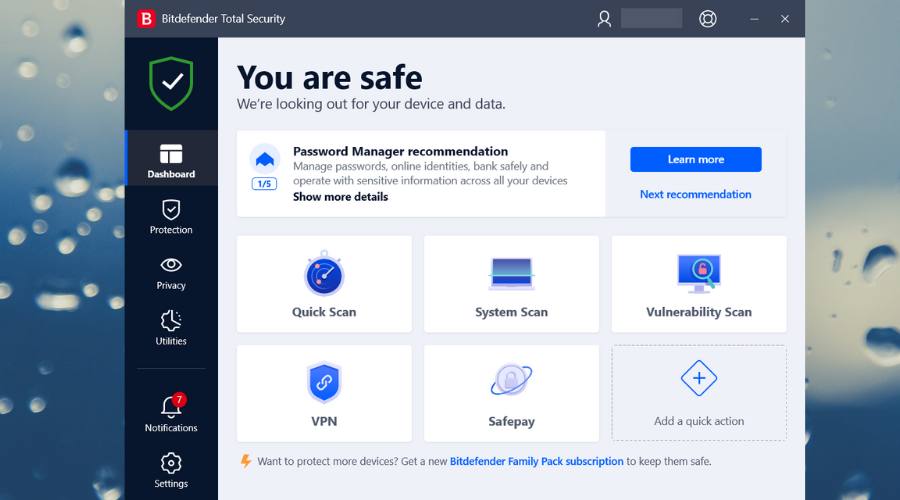Click the green shield status icon
Screen dimensions: 900x500
pyautogui.click(x=171, y=84)
